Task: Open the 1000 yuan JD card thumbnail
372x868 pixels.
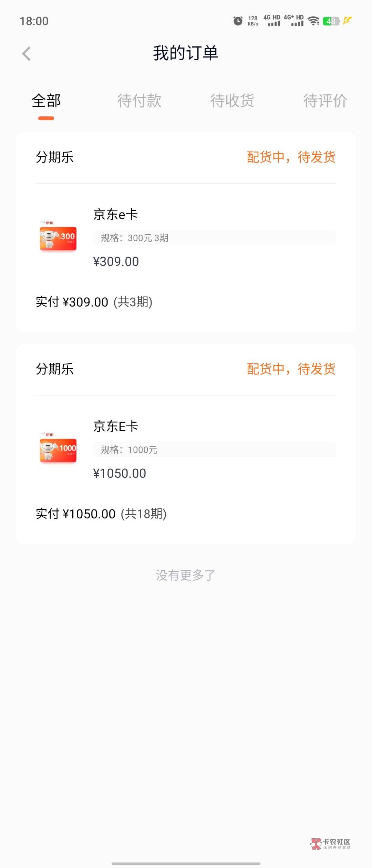Action: (58, 449)
